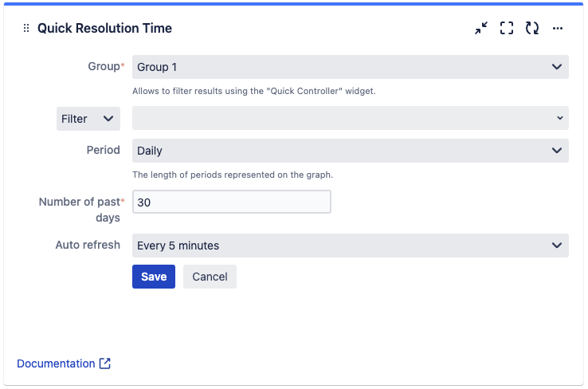Click the Number of past days label
The height and width of the screenshot is (389, 588).
coord(80,210)
